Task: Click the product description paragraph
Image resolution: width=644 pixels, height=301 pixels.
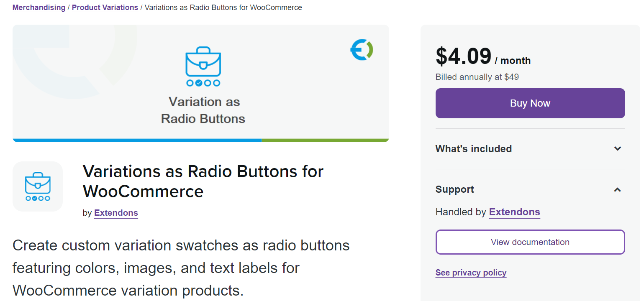Action: (181, 268)
